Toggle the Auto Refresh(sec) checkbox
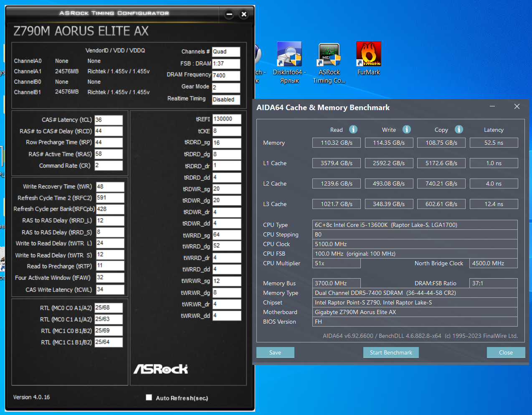532x415 pixels. 149,397
